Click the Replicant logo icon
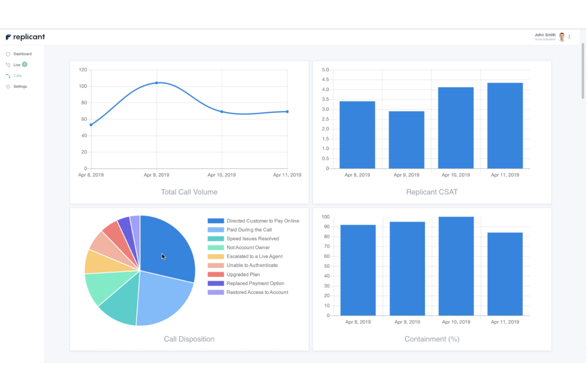Viewport: 588px width, 392px height. pos(8,37)
